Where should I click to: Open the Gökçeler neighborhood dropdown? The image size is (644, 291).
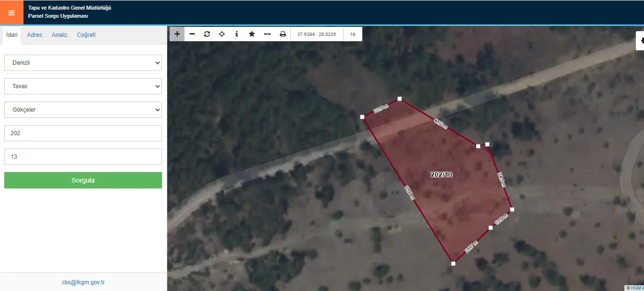tap(83, 110)
